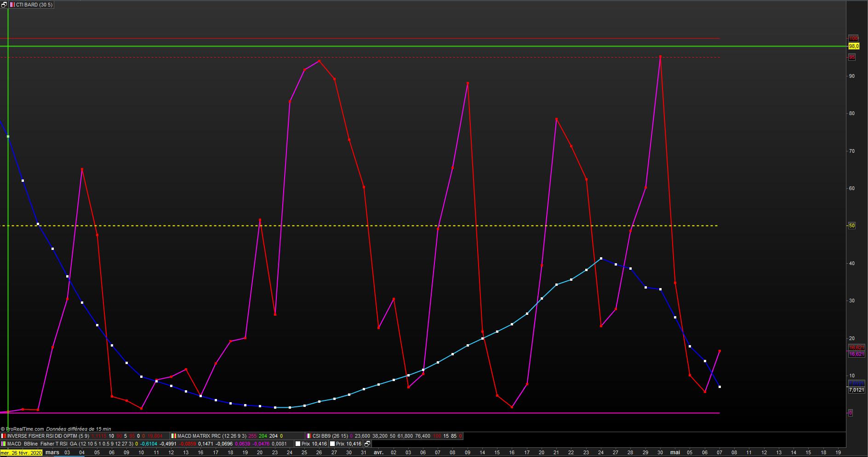Viewport: 868px width, 457px height.
Task: Click the yellow 98,0 price label
Action: (x=854, y=46)
